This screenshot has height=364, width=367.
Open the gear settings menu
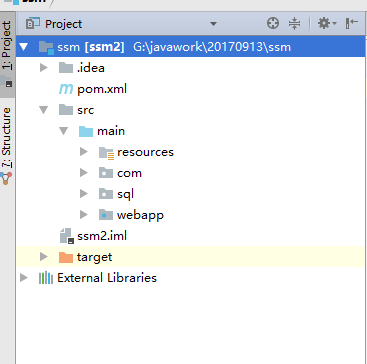point(327,24)
